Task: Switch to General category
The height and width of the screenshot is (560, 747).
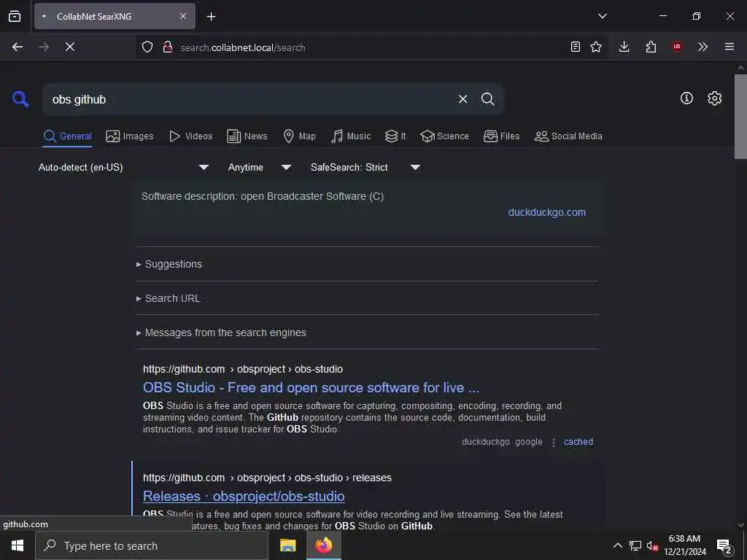Action: [67, 136]
